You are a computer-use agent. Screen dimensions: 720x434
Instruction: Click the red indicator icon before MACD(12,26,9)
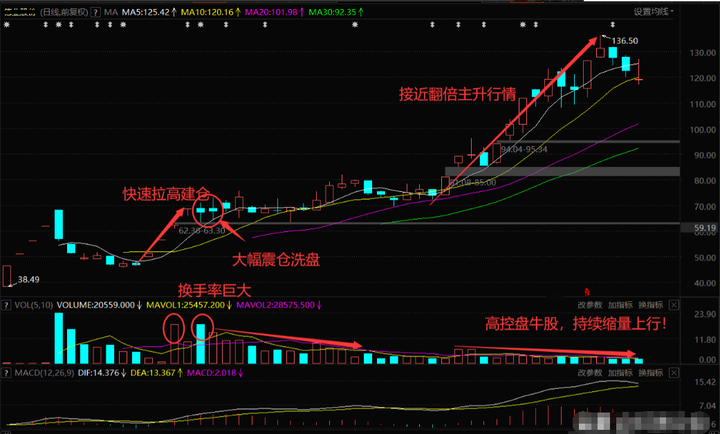[6, 373]
